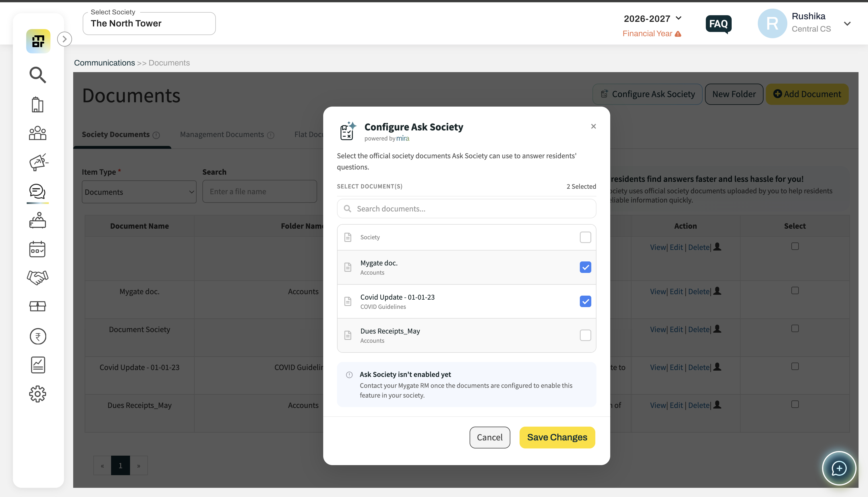Click the Add Document button
The height and width of the screenshot is (497, 868).
click(x=807, y=94)
